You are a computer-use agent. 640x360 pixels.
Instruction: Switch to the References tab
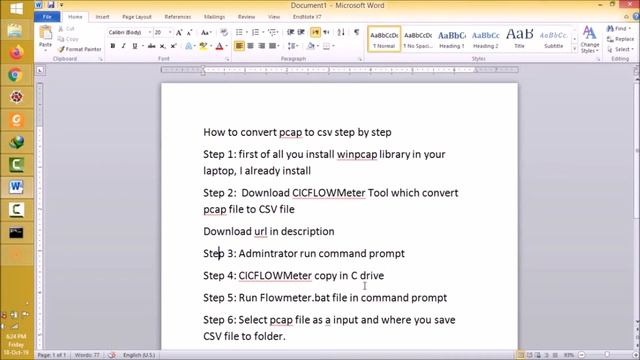coord(178,17)
